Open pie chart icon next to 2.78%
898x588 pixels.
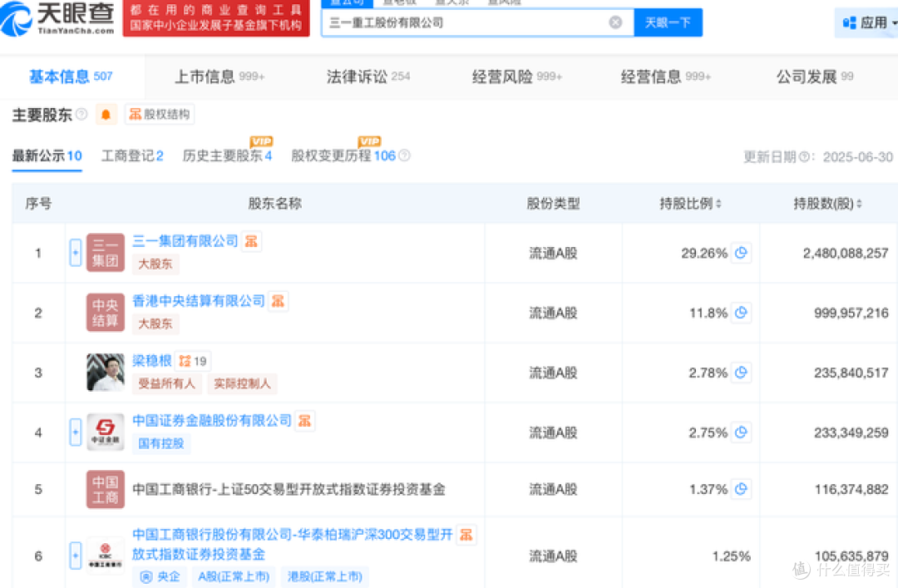741,373
